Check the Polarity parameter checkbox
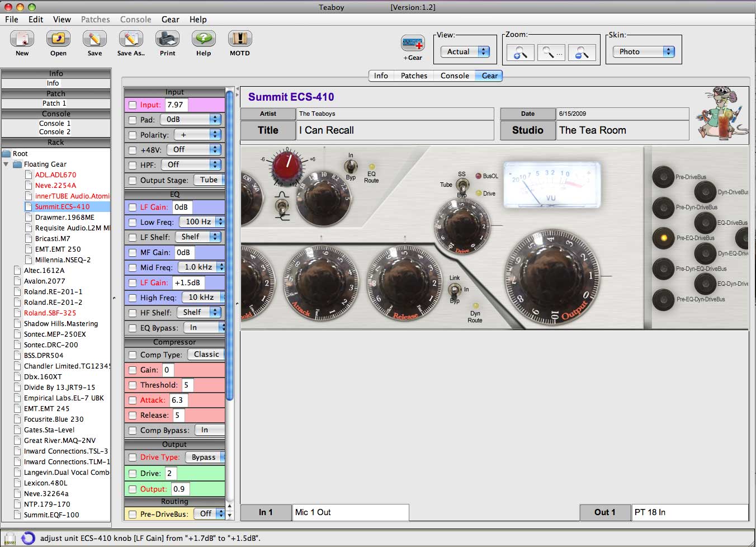The image size is (756, 547). [x=133, y=135]
